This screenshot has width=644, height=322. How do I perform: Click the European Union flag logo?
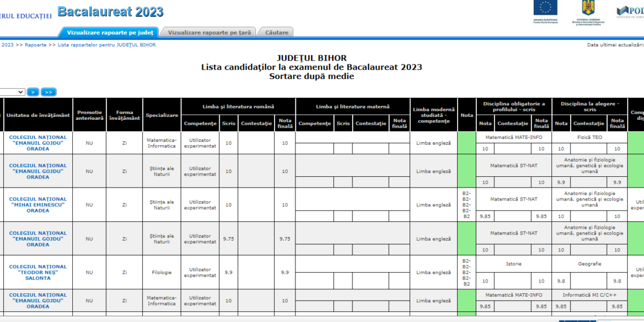tap(545, 8)
